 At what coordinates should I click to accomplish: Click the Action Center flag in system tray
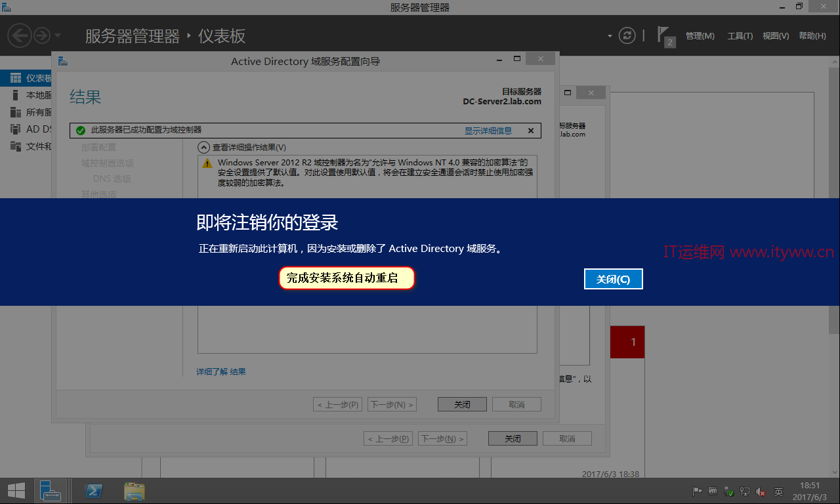tap(698, 491)
